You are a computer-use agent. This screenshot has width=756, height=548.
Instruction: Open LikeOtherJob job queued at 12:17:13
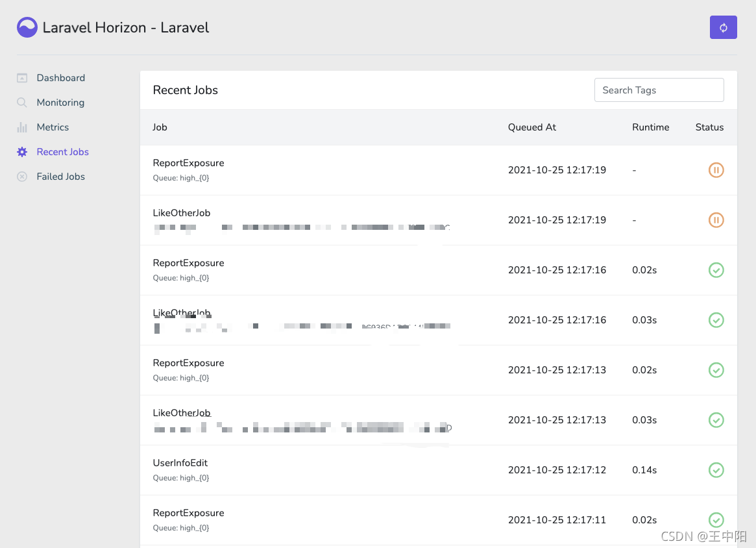(x=182, y=413)
